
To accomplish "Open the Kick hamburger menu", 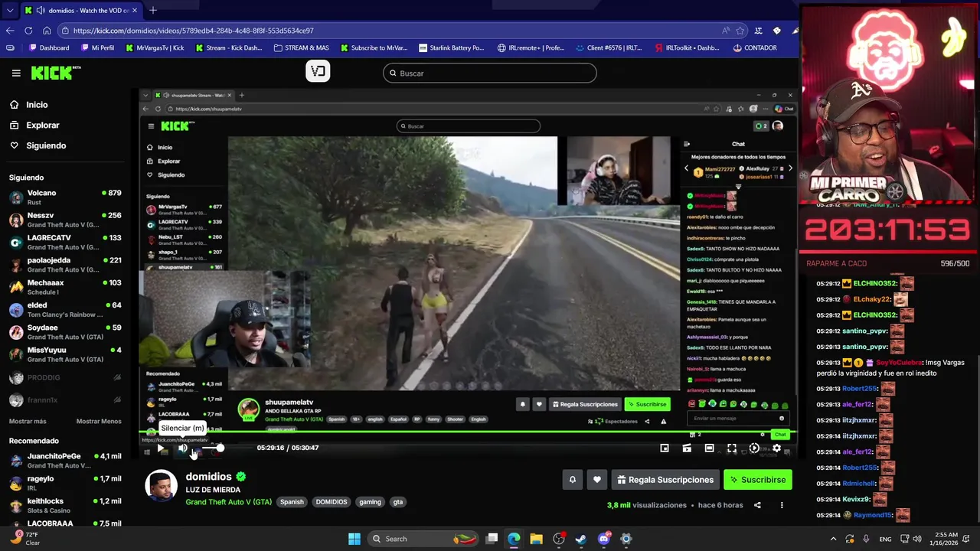I will point(16,73).
